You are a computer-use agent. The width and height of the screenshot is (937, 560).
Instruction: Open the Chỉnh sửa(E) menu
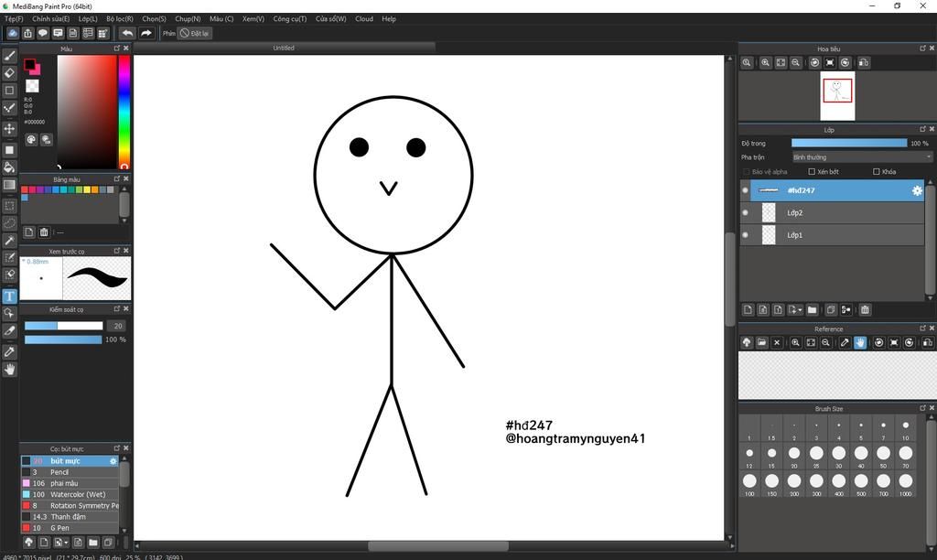tap(51, 19)
